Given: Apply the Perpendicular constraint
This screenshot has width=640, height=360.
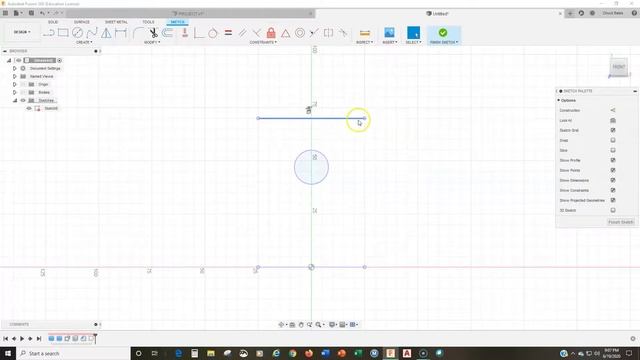Looking at the screenshot, I should [256, 33].
